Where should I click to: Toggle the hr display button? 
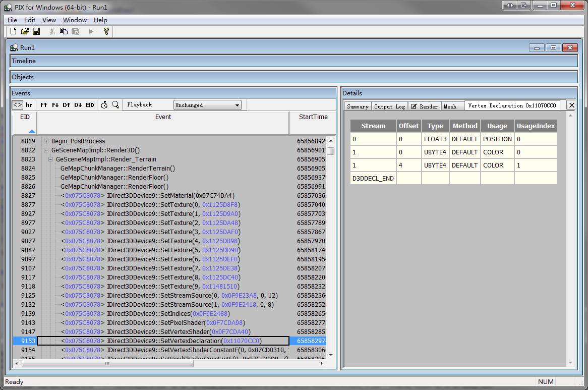click(29, 105)
